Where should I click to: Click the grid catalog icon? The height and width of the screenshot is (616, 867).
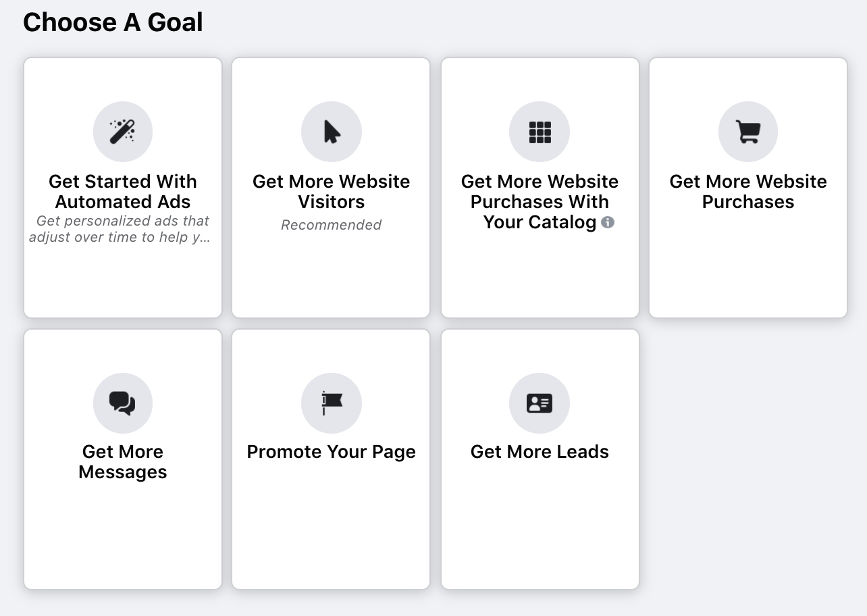tap(540, 132)
